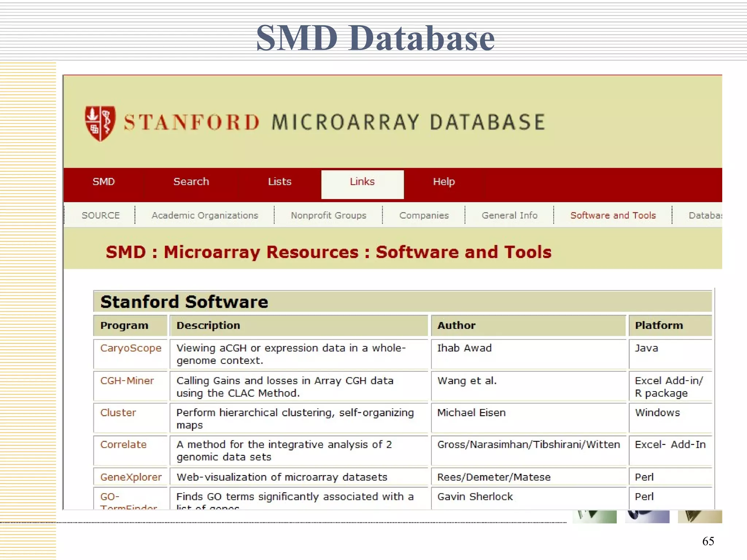Open the GeneXplorer program link
This screenshot has height=560, width=747.
click(131, 477)
